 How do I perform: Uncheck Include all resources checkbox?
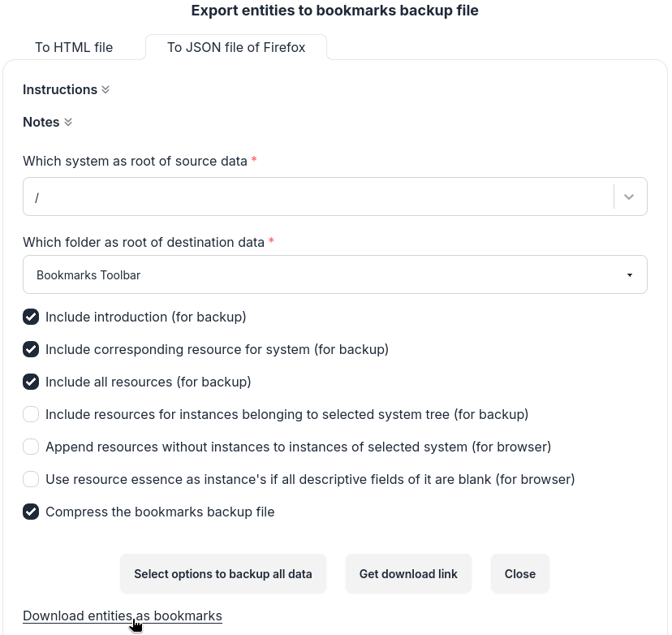[31, 382]
